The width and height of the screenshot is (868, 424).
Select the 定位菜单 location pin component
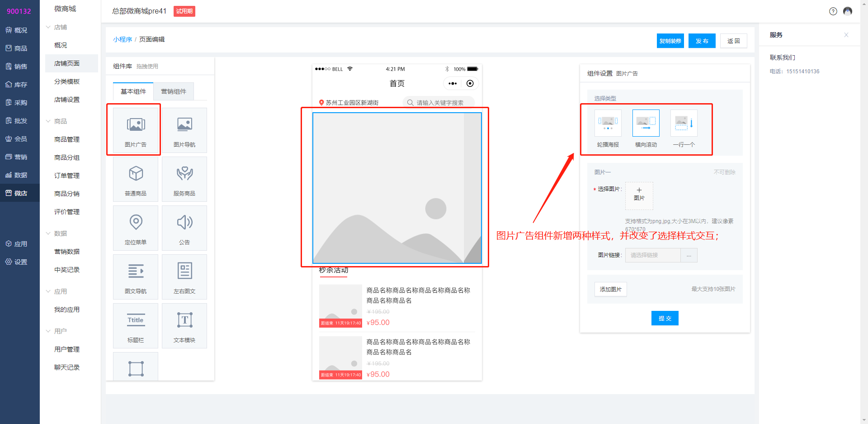tap(136, 228)
